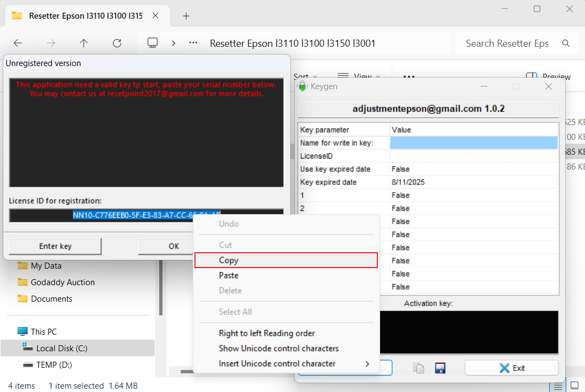Viewport: 585px width, 392px height.
Task: Click the Name for write in key field
Action: pos(474,143)
